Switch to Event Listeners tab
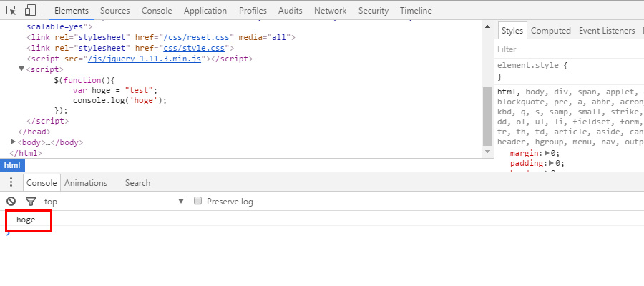 [x=606, y=31]
